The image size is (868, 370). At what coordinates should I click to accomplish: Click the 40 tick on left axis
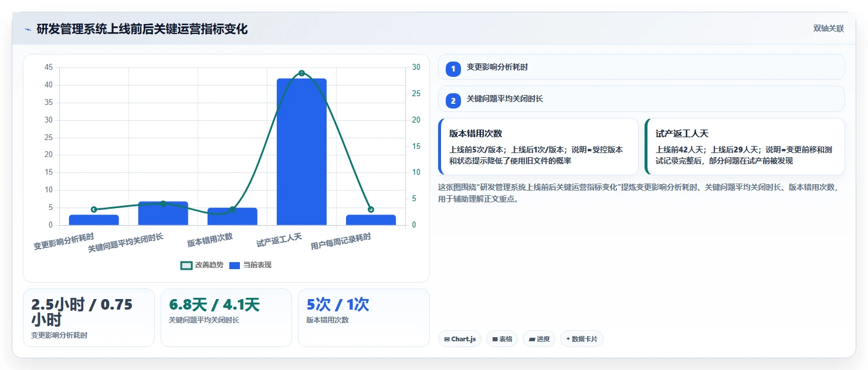(x=49, y=85)
